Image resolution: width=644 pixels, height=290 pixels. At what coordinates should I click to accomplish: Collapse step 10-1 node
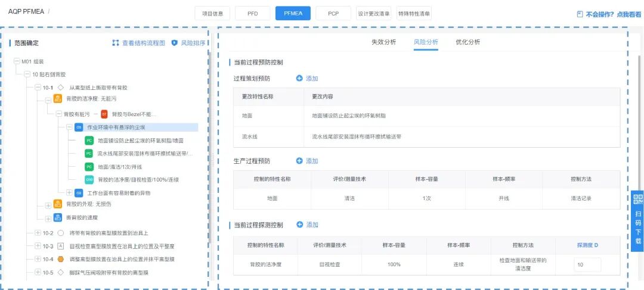38,88
